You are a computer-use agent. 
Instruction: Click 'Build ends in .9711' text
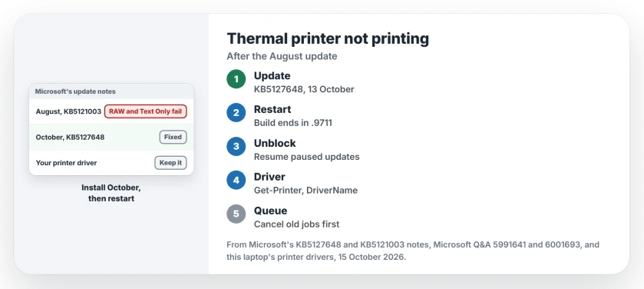click(x=293, y=123)
